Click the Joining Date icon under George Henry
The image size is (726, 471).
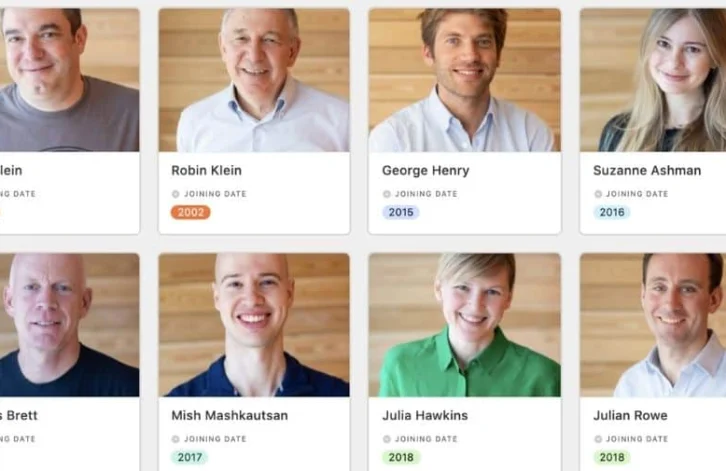pos(387,194)
